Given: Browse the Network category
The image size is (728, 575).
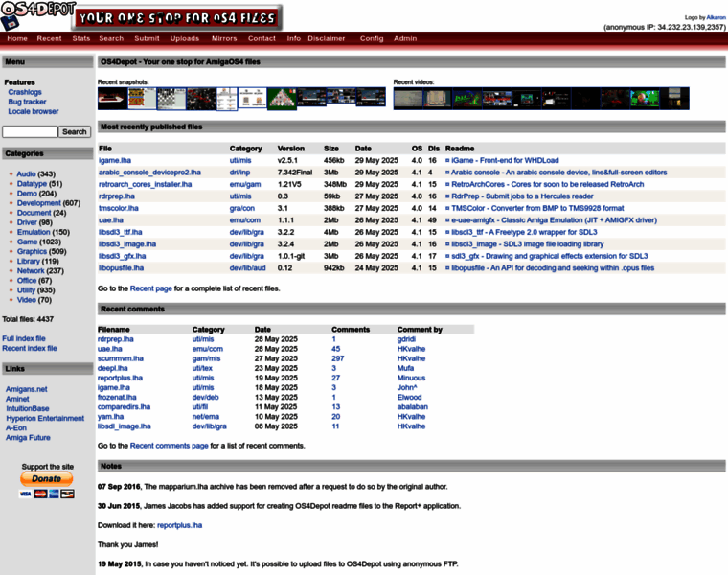Looking at the screenshot, I should tap(31, 271).
